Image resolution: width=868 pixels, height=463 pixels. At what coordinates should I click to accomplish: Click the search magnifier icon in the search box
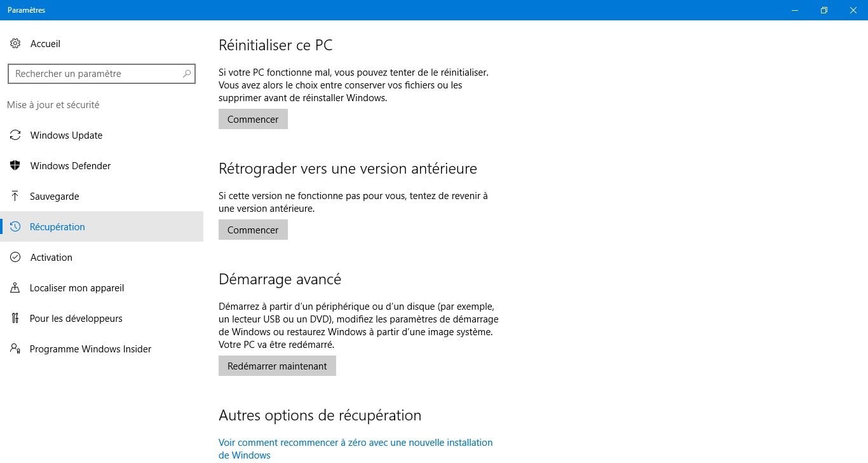pyautogui.click(x=187, y=74)
